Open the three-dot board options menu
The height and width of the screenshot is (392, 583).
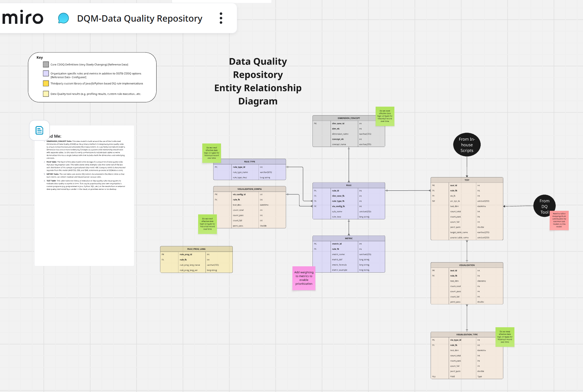point(221,18)
